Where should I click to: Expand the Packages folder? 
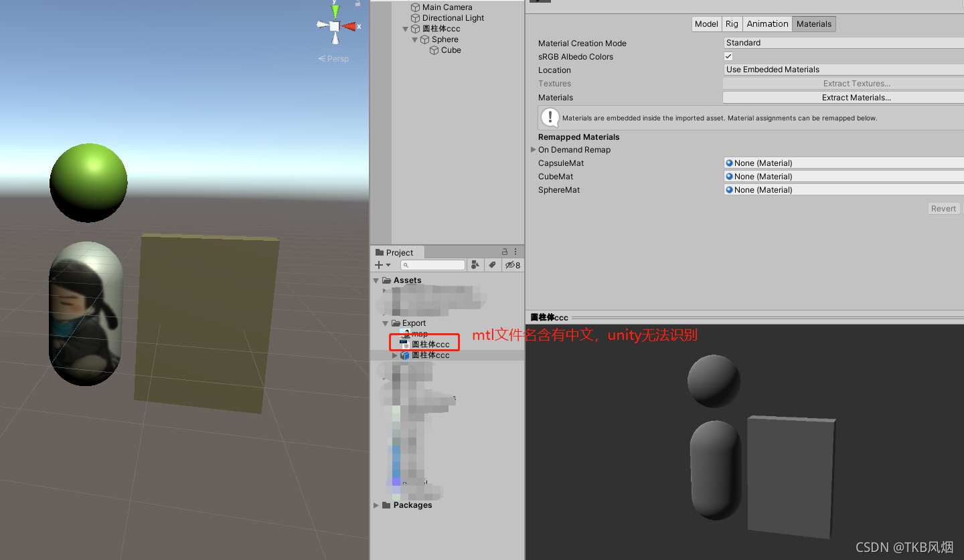(x=376, y=505)
